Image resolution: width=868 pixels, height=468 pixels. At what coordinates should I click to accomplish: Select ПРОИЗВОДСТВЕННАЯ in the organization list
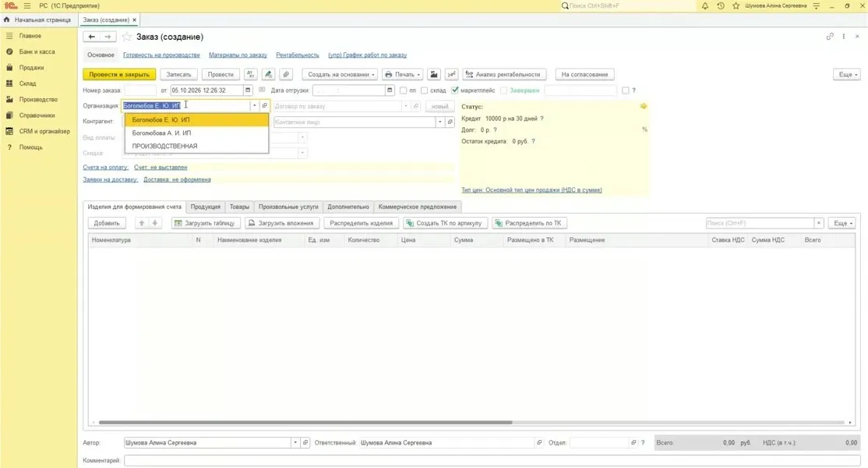[x=196, y=146]
